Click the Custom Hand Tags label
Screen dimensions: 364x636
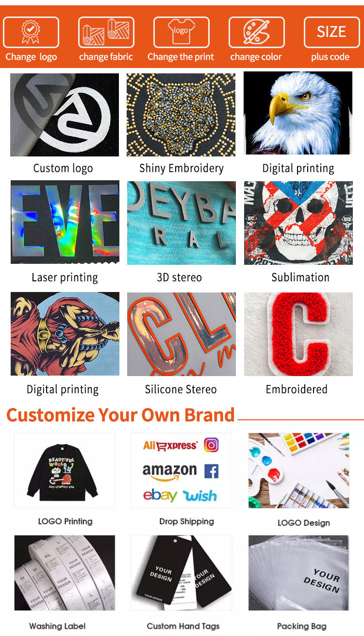(x=183, y=626)
